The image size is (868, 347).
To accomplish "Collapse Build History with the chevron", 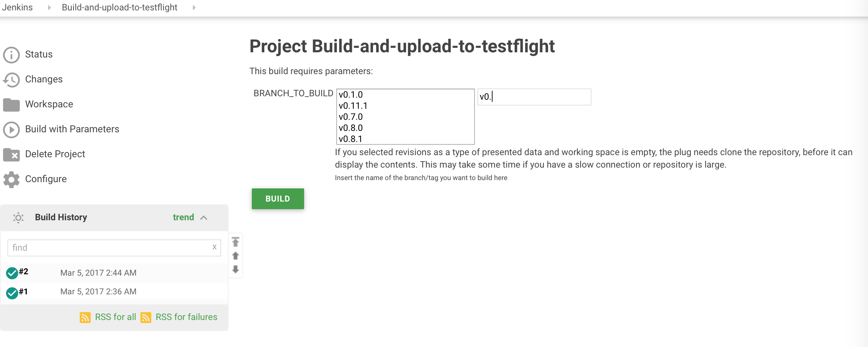I will (x=204, y=217).
